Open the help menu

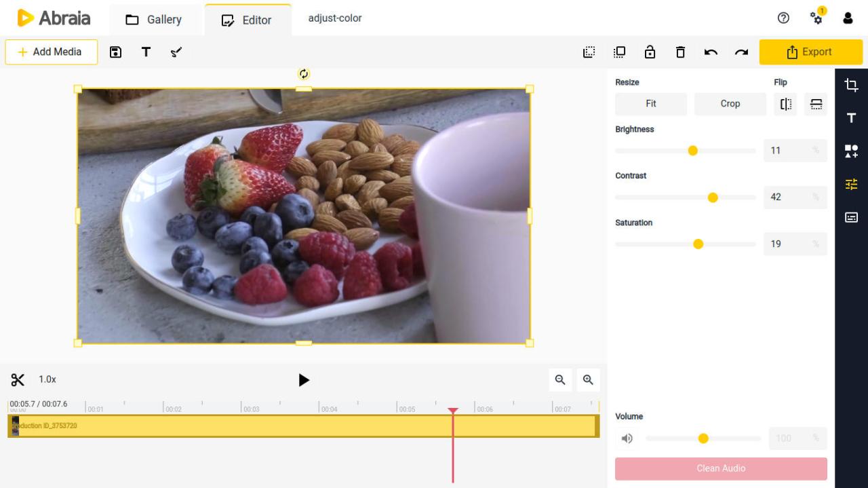pyautogui.click(x=783, y=18)
